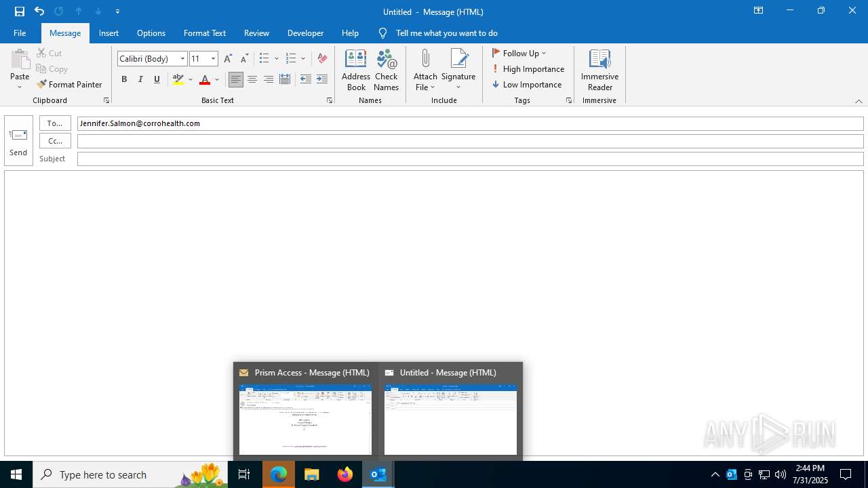Open Ribbon Display Options in the title bar

pos(759,11)
